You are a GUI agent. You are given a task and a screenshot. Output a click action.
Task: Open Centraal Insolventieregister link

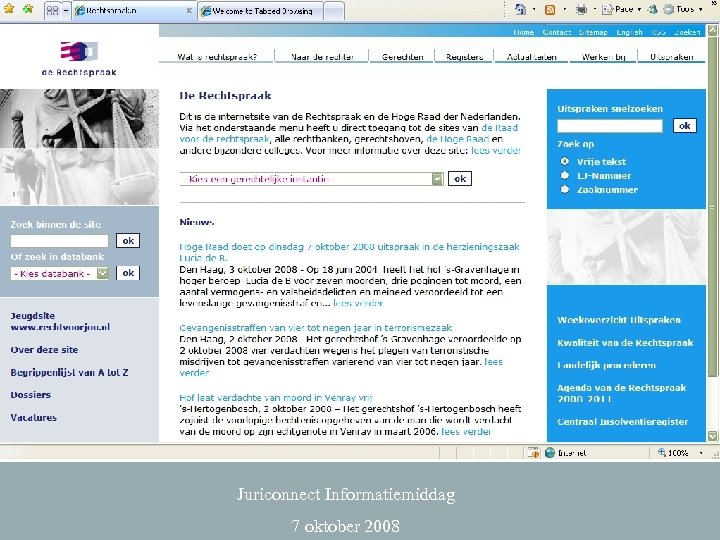point(623,422)
